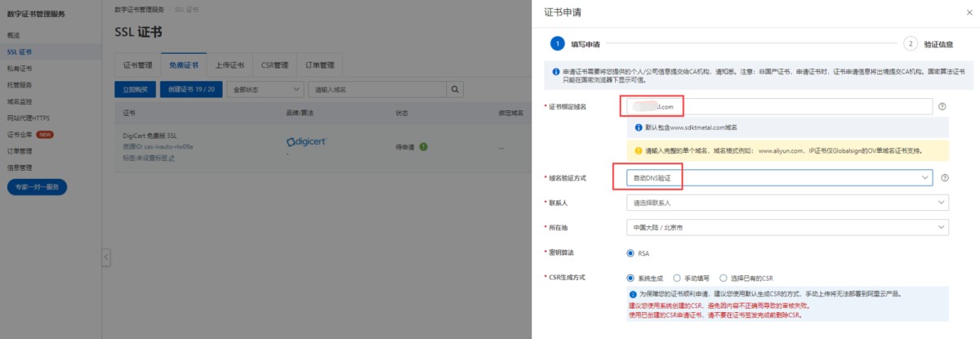The image size is (980, 339).
Task: Click the DigiCert brand logo
Action: pyautogui.click(x=307, y=142)
